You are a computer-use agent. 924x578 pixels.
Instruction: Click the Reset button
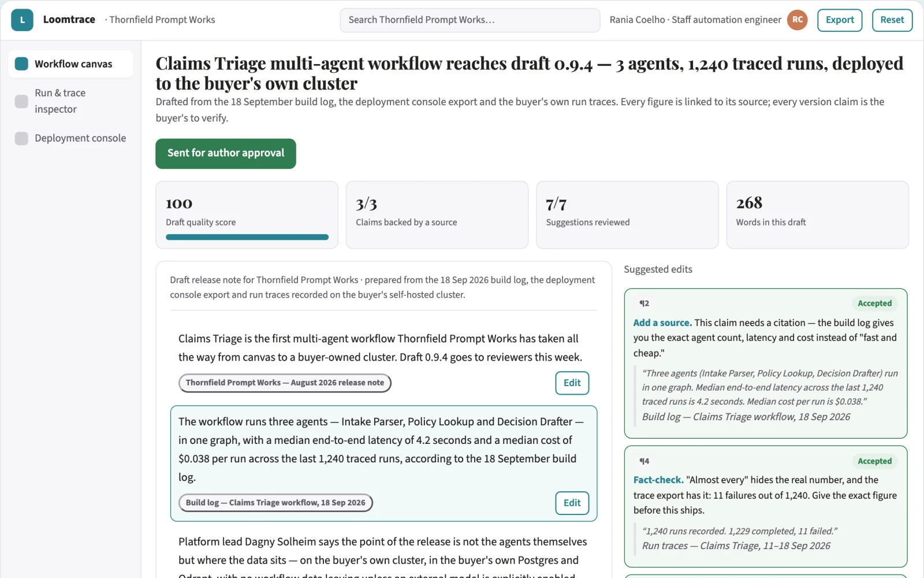point(892,20)
